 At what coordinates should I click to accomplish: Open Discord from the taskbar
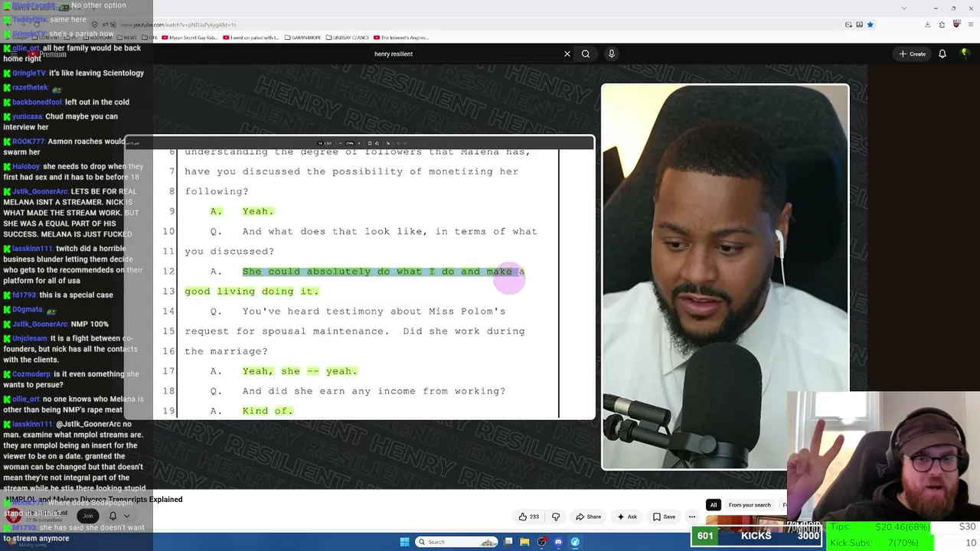(558, 542)
